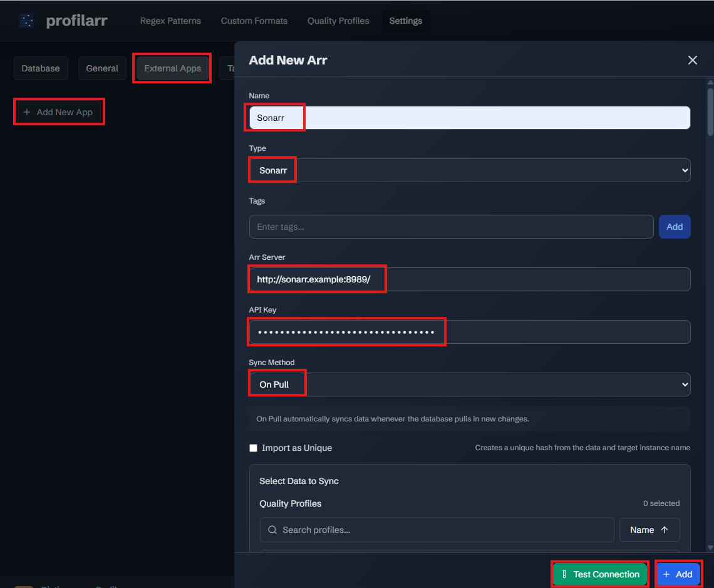The height and width of the screenshot is (588, 714).
Task: Open the Regex Patterns page
Action: tap(170, 21)
